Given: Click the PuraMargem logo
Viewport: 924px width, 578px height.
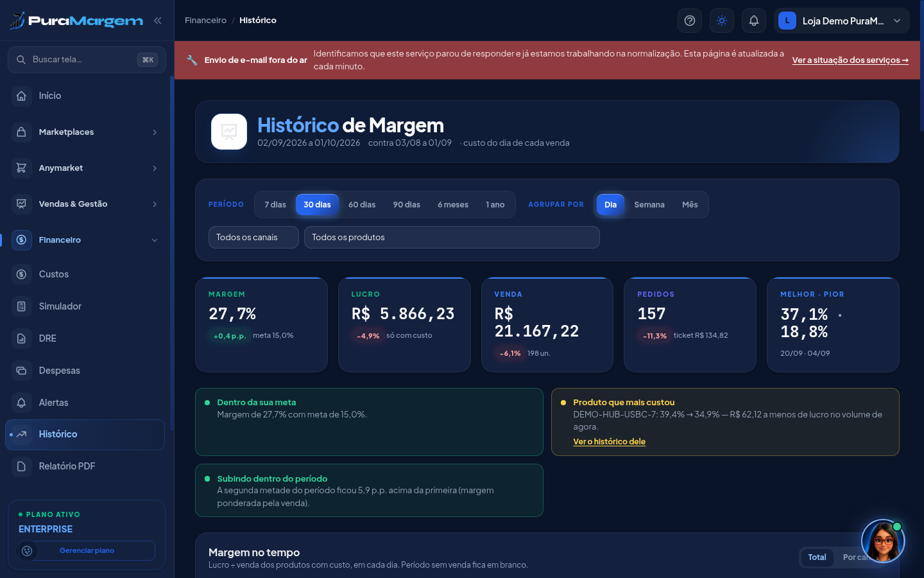Looking at the screenshot, I should [x=76, y=21].
